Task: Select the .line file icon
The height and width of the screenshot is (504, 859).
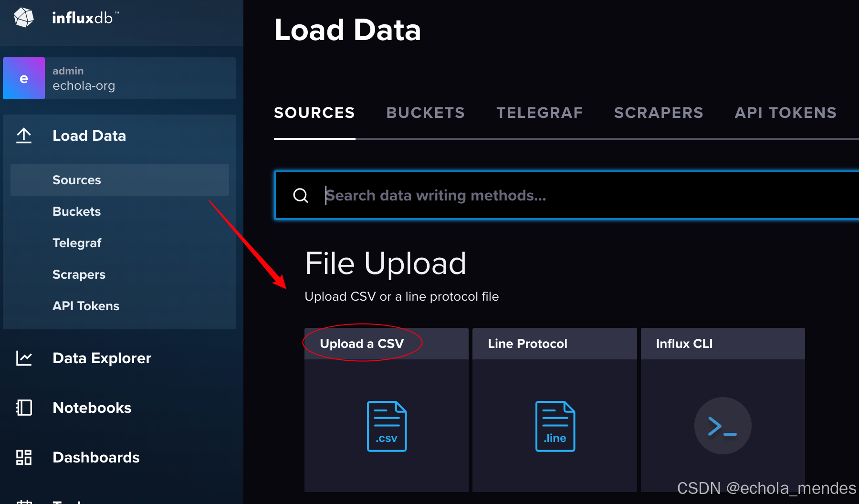Action: click(x=555, y=426)
